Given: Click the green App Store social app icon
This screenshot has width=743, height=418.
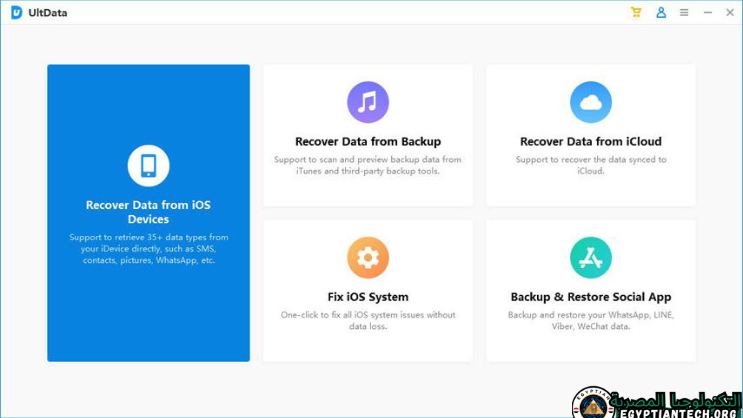Looking at the screenshot, I should click(x=590, y=258).
